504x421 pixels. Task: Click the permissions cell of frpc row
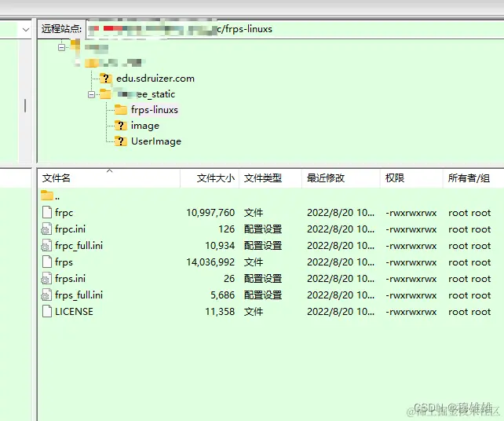point(411,213)
